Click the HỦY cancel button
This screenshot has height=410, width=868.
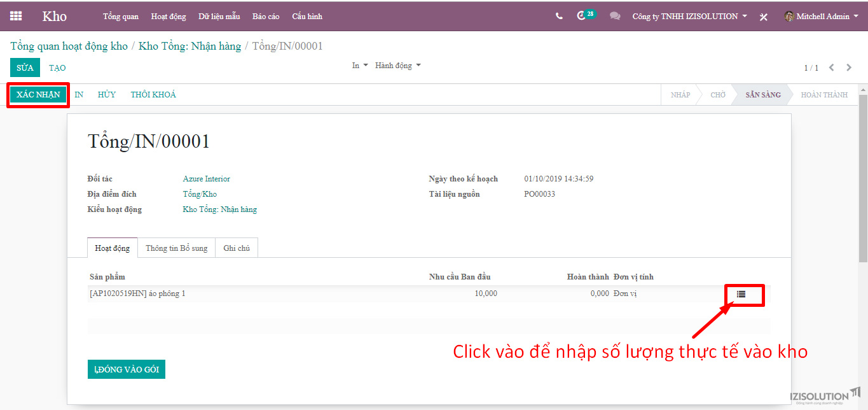(x=107, y=94)
